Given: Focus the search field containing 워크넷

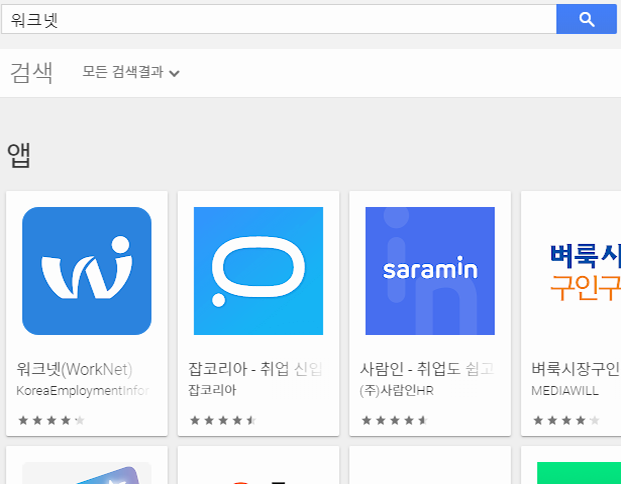Looking at the screenshot, I should (x=279, y=19).
